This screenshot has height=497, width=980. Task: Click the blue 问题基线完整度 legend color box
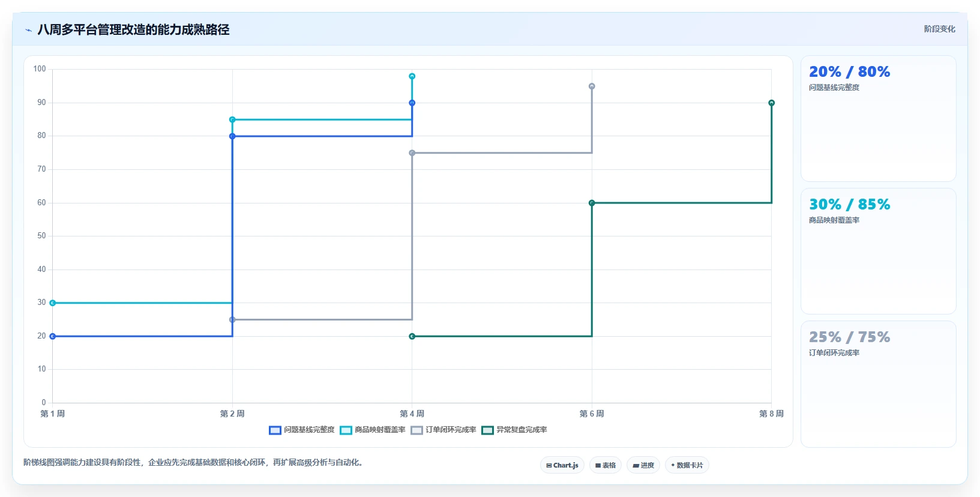pyautogui.click(x=275, y=430)
